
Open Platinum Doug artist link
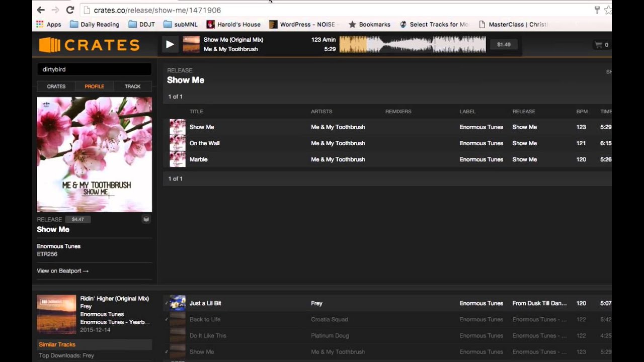click(x=330, y=335)
